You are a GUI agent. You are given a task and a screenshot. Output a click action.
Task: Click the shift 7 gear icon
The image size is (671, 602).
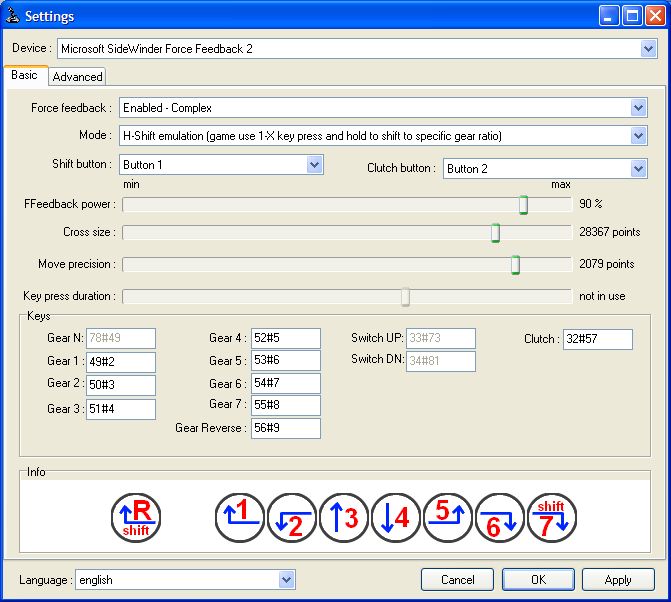pos(552,518)
